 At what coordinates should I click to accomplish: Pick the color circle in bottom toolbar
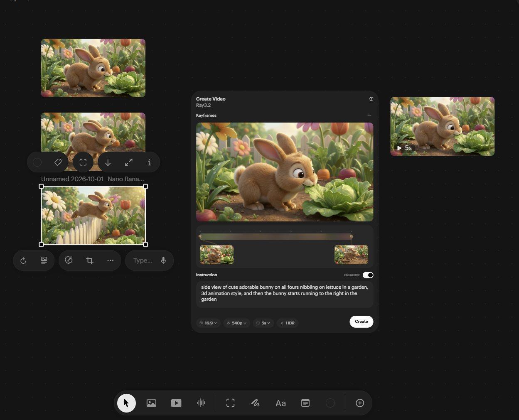(x=330, y=403)
